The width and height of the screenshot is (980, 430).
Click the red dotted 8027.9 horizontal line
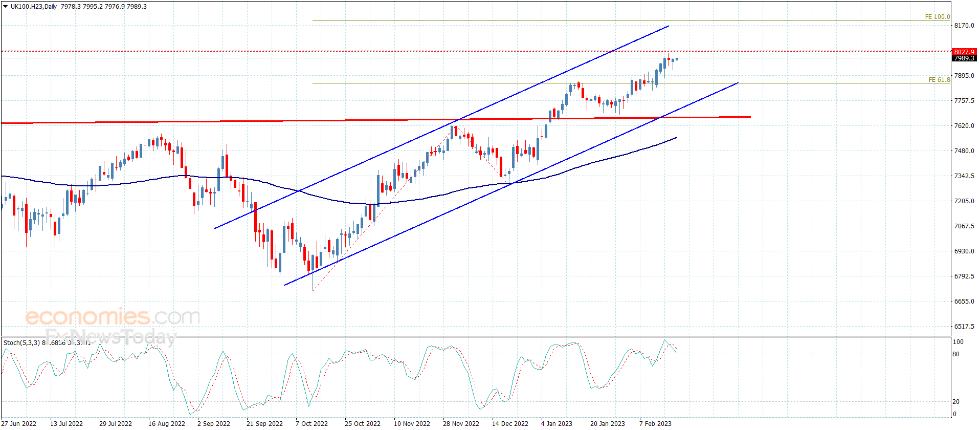point(476,51)
